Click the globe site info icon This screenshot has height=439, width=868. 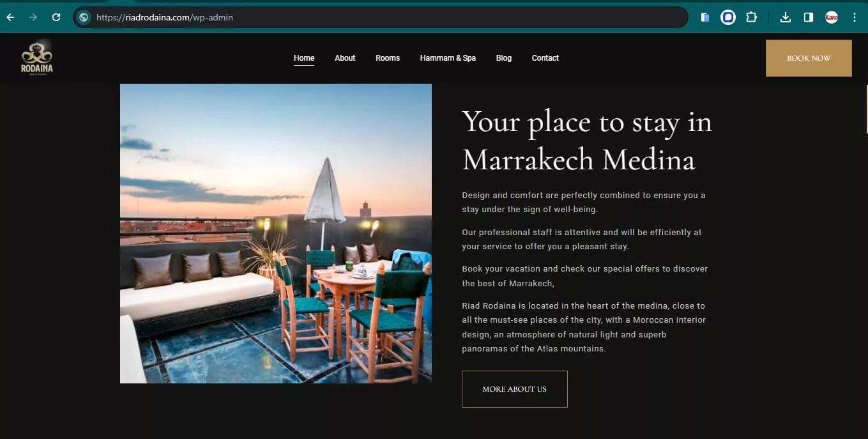click(x=84, y=17)
